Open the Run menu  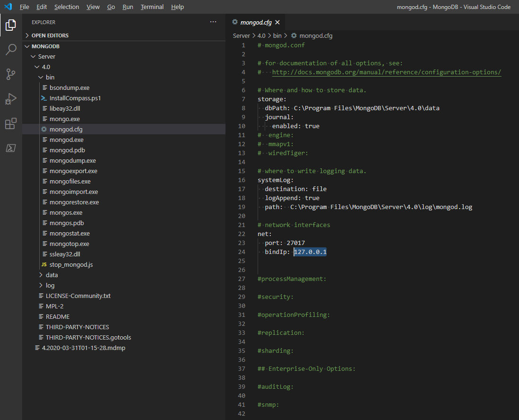[128, 7]
